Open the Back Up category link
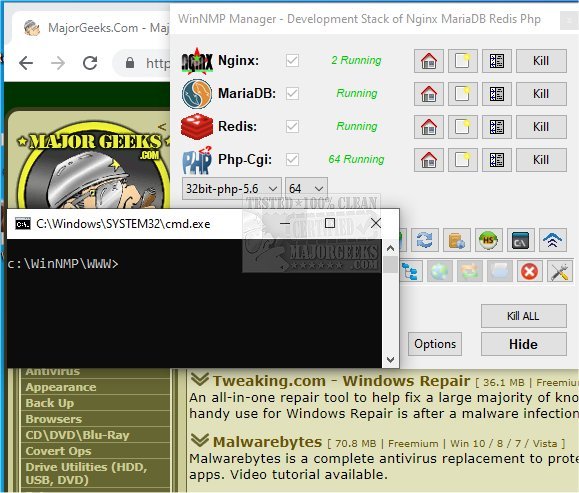Viewport: 579px width, 493px height. (50, 403)
